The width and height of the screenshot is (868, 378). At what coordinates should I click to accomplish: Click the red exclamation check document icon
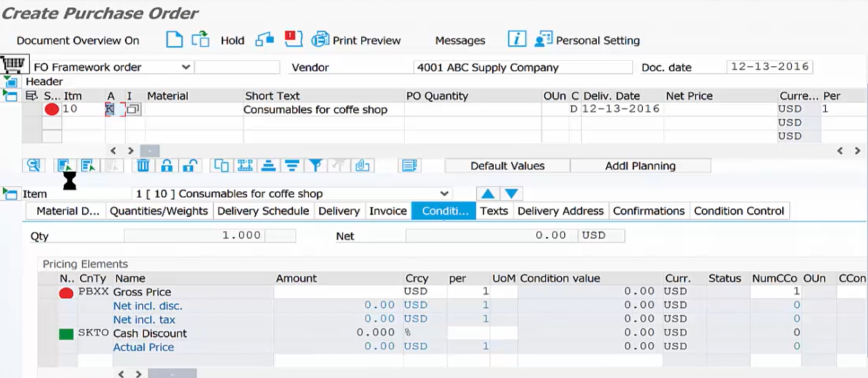point(293,39)
